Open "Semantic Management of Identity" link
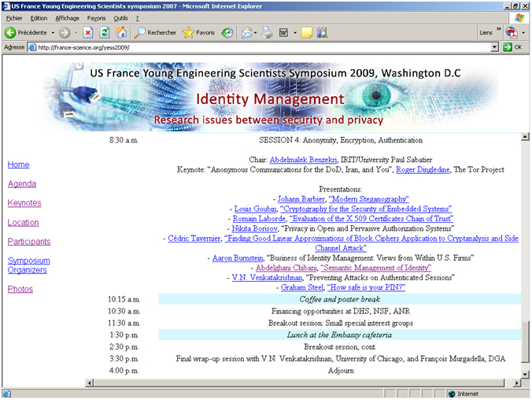Screen dimensions: 532x400 [x=375, y=268]
